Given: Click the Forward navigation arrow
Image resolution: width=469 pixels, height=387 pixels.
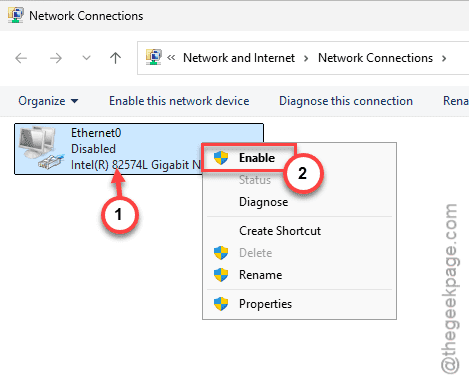Looking at the screenshot, I should (x=56, y=58).
